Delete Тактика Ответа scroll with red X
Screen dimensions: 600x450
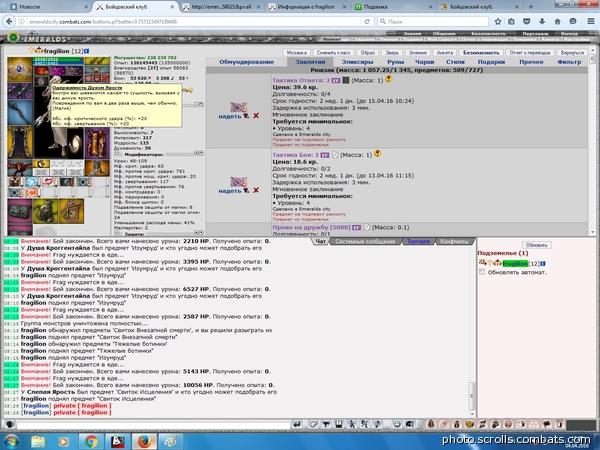click(x=256, y=116)
